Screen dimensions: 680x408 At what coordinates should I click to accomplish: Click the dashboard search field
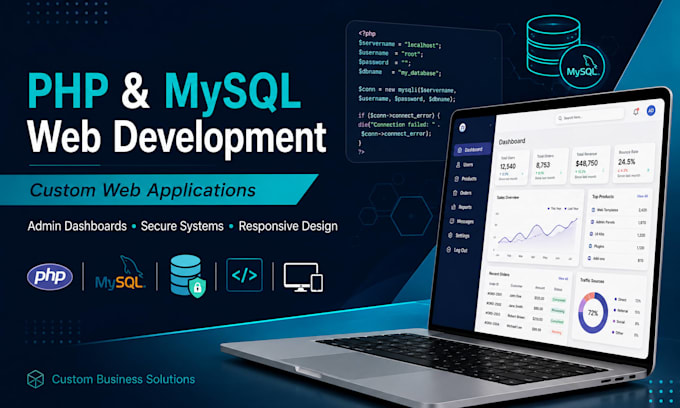coord(590,116)
